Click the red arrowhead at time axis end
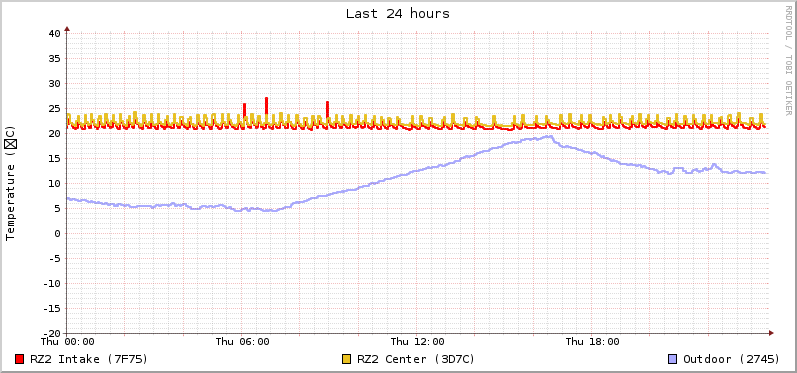797x373 pixels. [x=771, y=333]
